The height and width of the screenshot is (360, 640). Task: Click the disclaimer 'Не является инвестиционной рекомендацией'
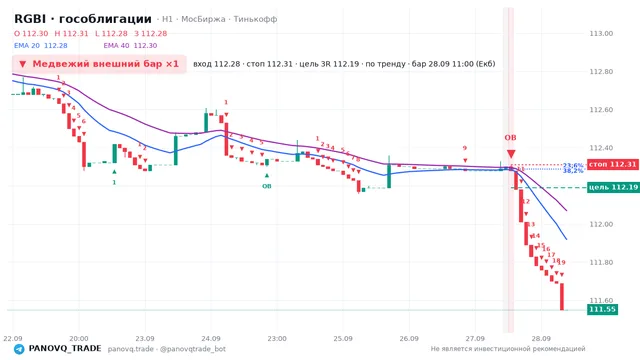(x=508, y=349)
